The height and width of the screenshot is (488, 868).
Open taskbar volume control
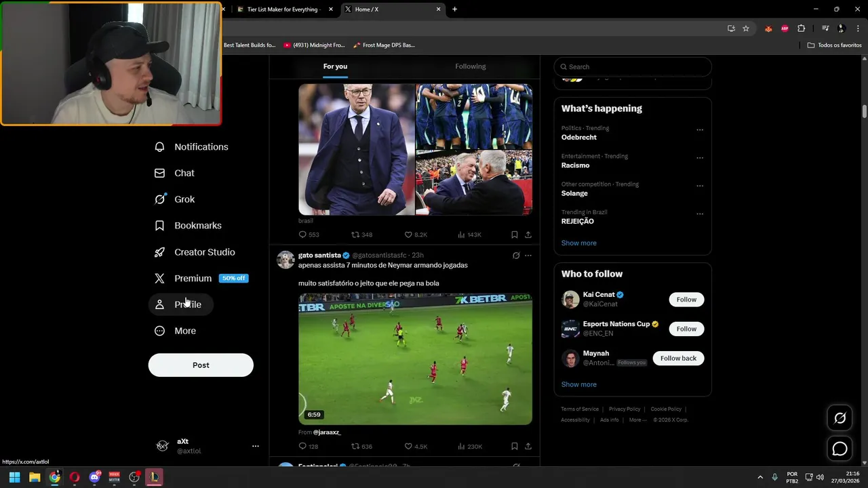pyautogui.click(x=820, y=477)
